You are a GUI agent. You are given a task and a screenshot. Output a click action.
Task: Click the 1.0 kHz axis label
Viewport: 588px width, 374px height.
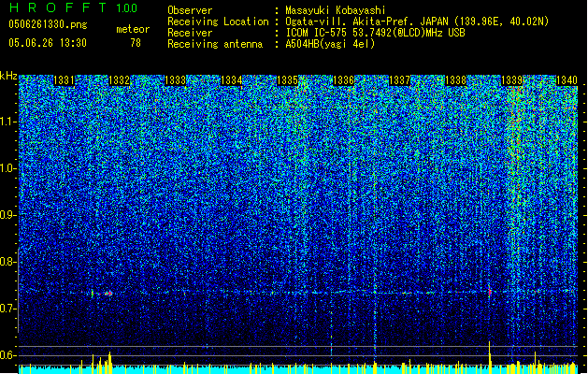[7, 168]
